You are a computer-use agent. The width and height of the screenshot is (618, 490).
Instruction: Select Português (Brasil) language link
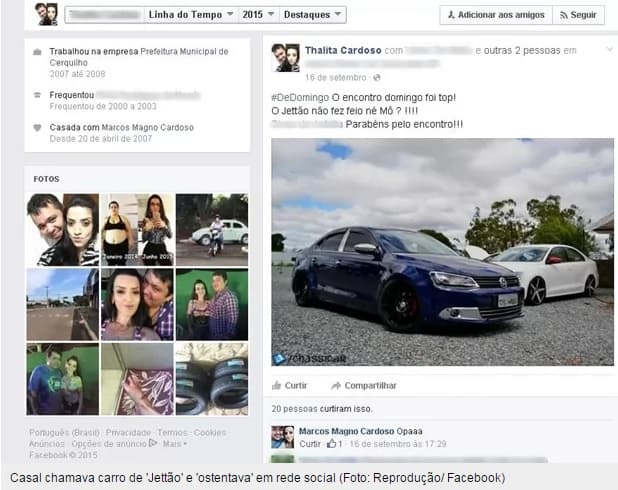pos(64,432)
